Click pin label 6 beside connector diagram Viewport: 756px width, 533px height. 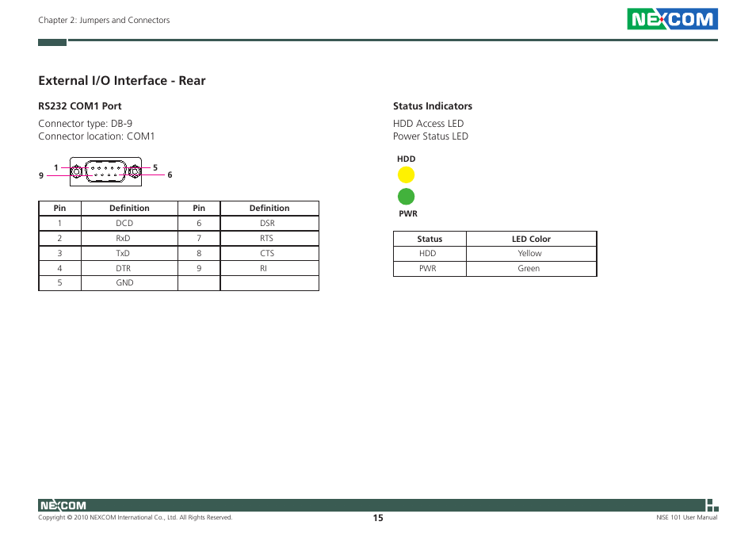point(170,175)
